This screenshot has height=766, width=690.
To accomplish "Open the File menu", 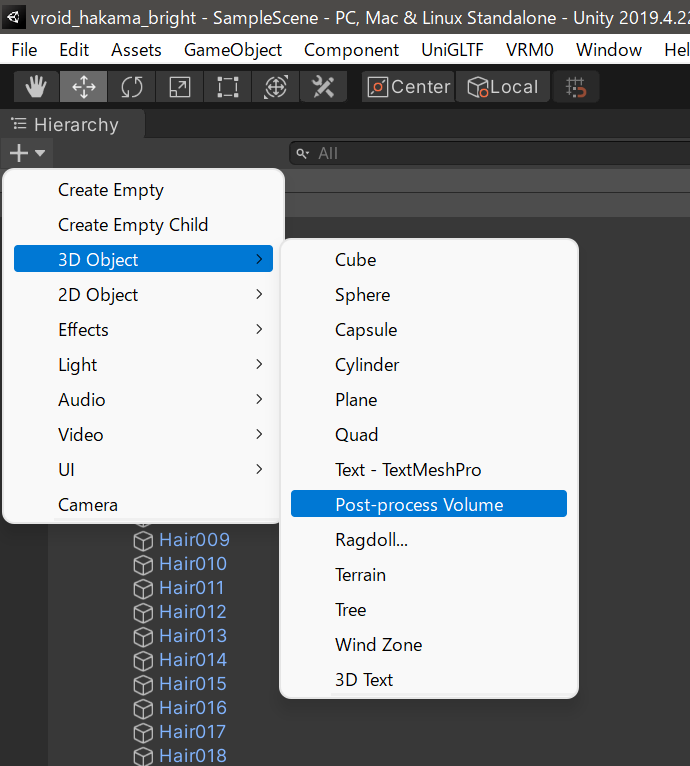I will 24,50.
